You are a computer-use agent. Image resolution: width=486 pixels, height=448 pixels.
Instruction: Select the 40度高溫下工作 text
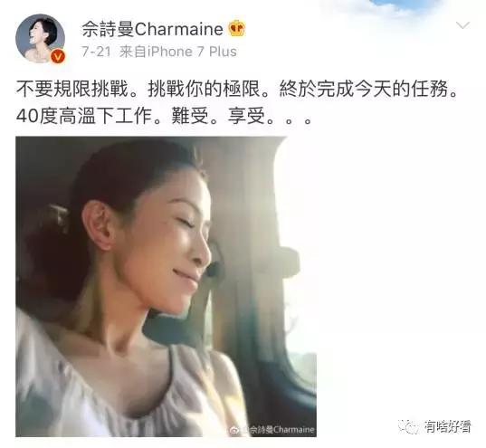84,116
